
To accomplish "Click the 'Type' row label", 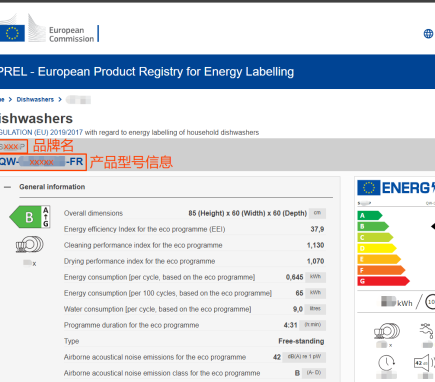I will [x=71, y=341].
